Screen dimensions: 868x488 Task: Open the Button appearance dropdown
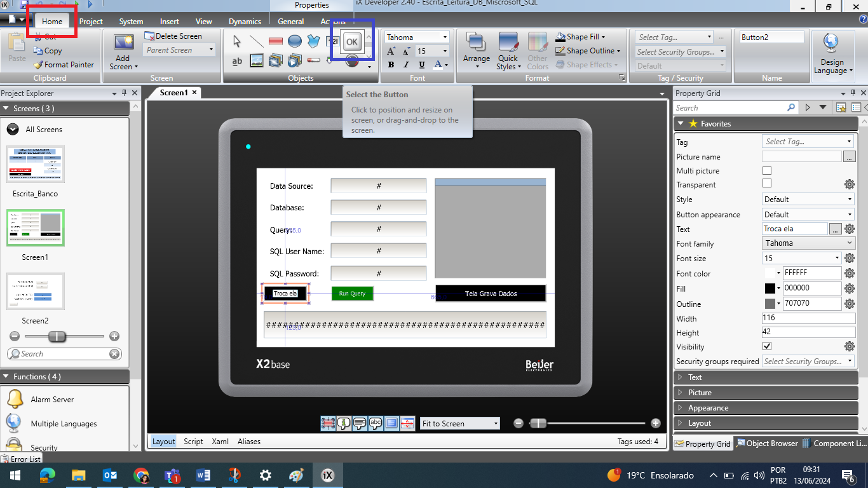tap(808, 215)
